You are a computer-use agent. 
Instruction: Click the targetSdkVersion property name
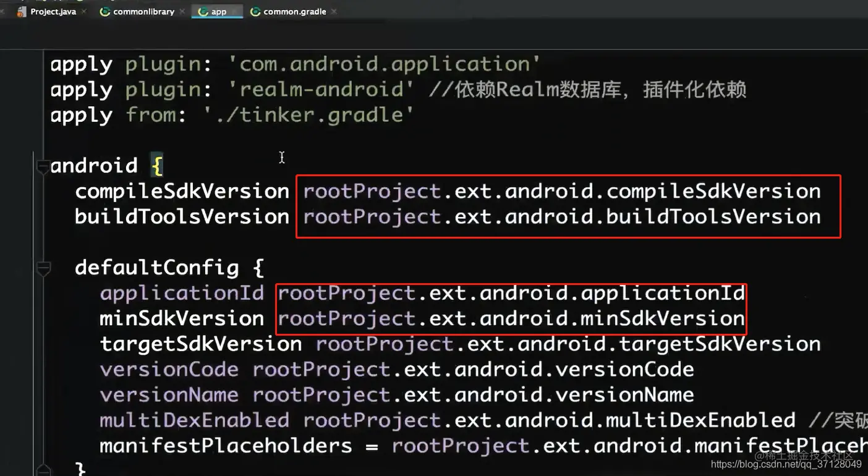201,344
